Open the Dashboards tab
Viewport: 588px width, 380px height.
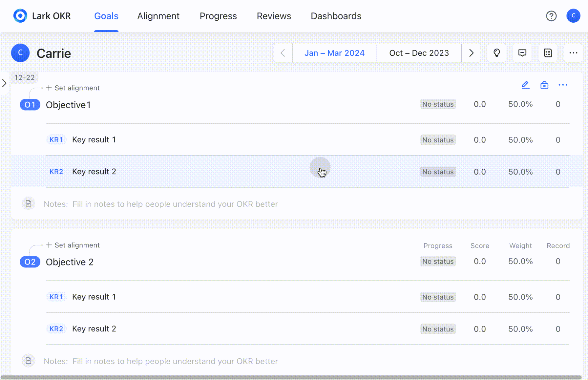tap(336, 16)
